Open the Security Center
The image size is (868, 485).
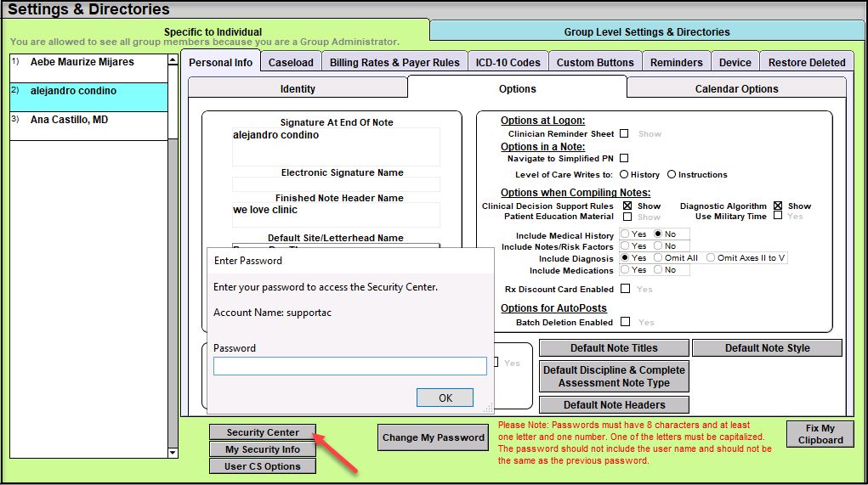coord(263,432)
